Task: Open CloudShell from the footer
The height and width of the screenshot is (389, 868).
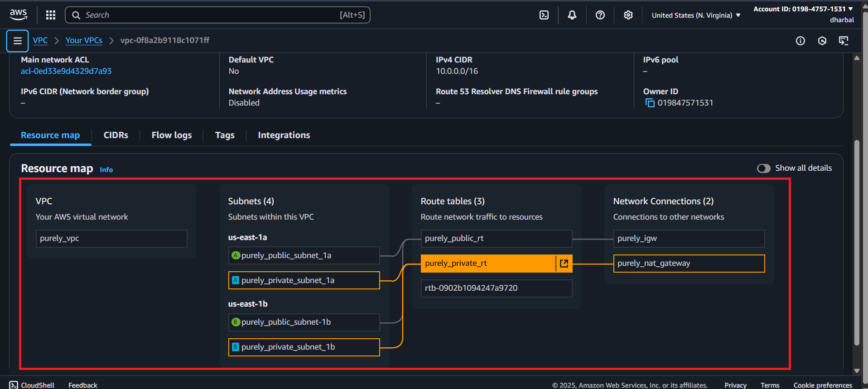Action: click(x=32, y=385)
